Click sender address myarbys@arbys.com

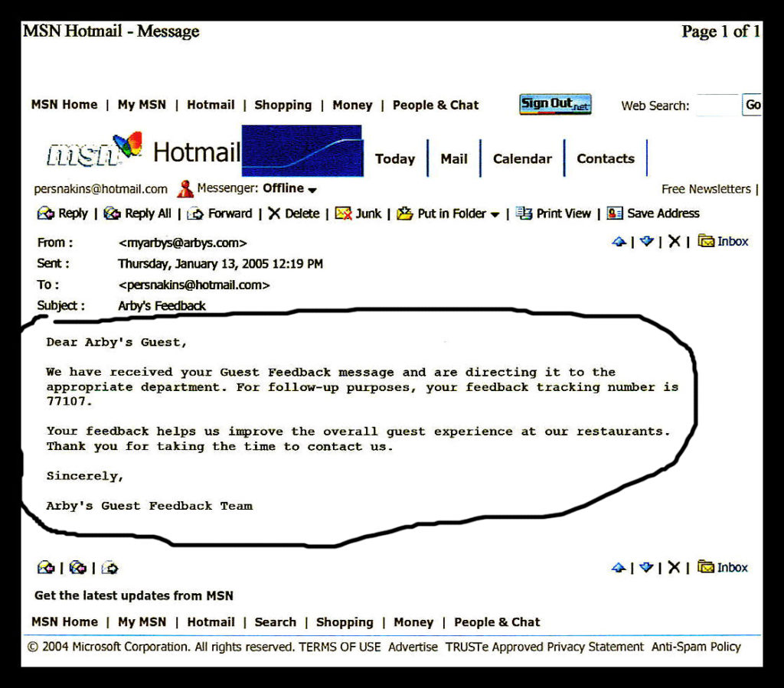(182, 243)
